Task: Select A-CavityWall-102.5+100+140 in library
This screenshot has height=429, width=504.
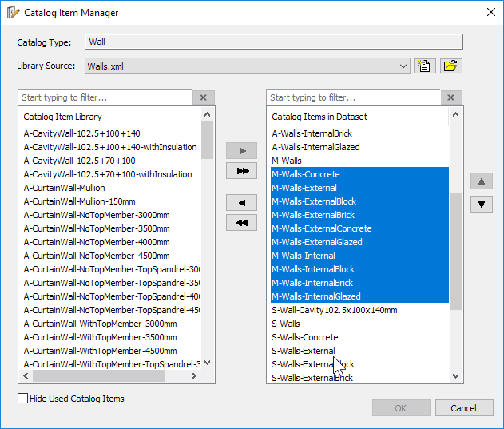Action: [81, 133]
